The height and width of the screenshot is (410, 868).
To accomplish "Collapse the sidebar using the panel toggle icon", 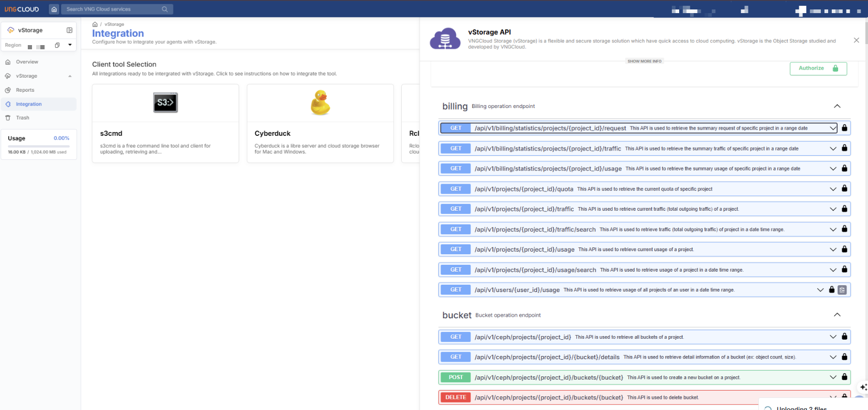I will click(69, 30).
